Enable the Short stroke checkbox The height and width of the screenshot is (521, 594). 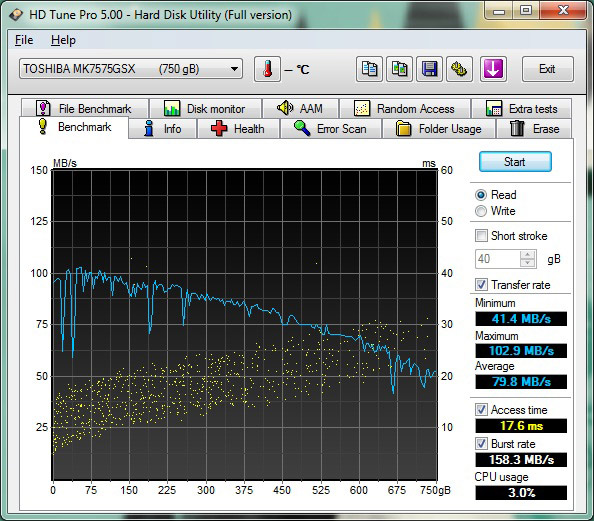point(481,236)
